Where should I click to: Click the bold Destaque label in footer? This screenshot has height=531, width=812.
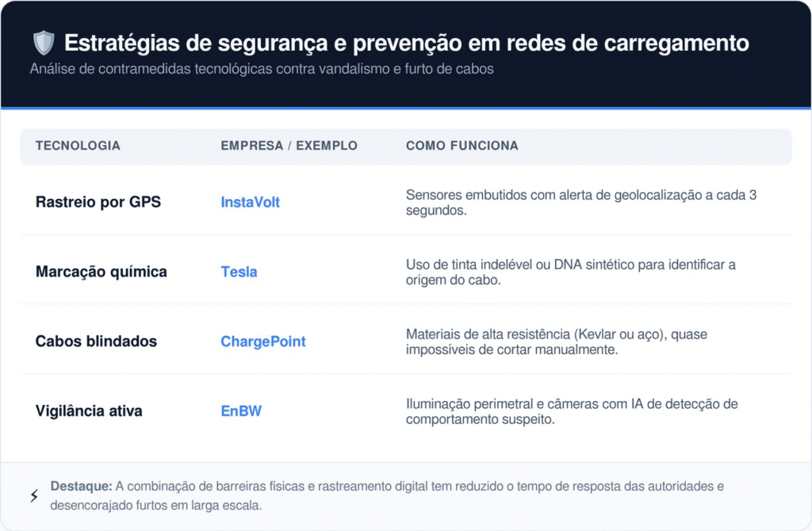[x=81, y=486]
